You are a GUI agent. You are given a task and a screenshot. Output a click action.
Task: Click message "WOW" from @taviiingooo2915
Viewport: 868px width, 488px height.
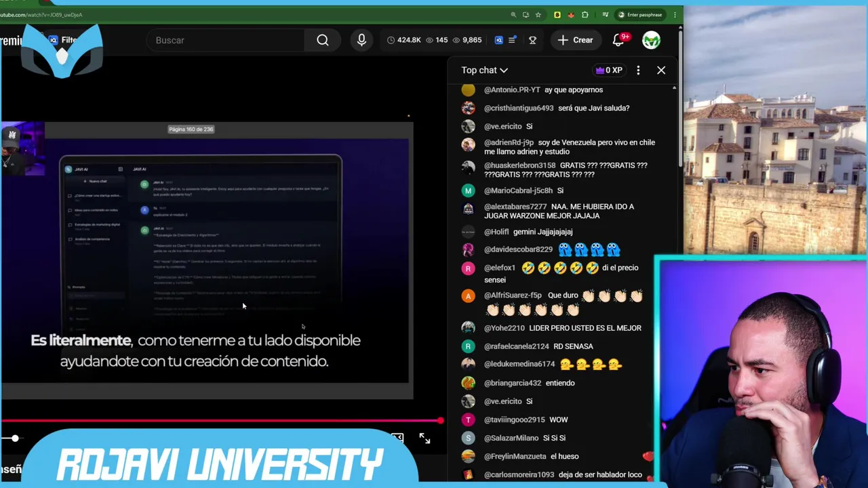click(559, 420)
